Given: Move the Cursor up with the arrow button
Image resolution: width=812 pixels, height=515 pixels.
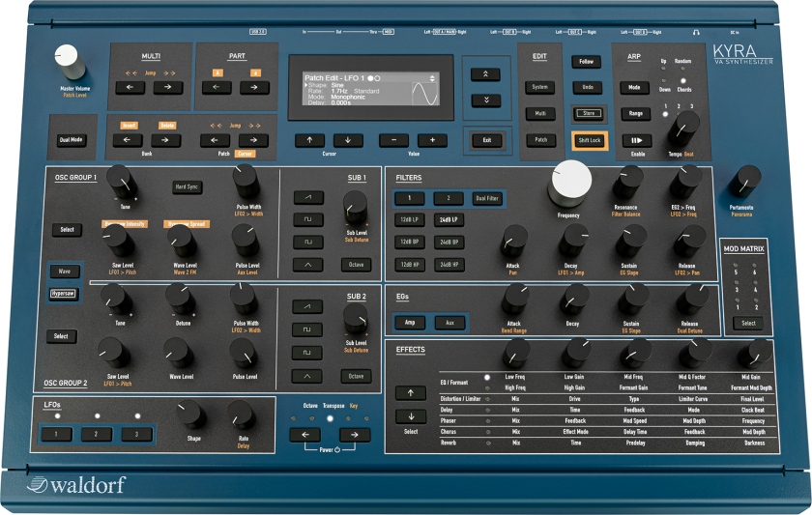Looking at the screenshot, I should 309,140.
